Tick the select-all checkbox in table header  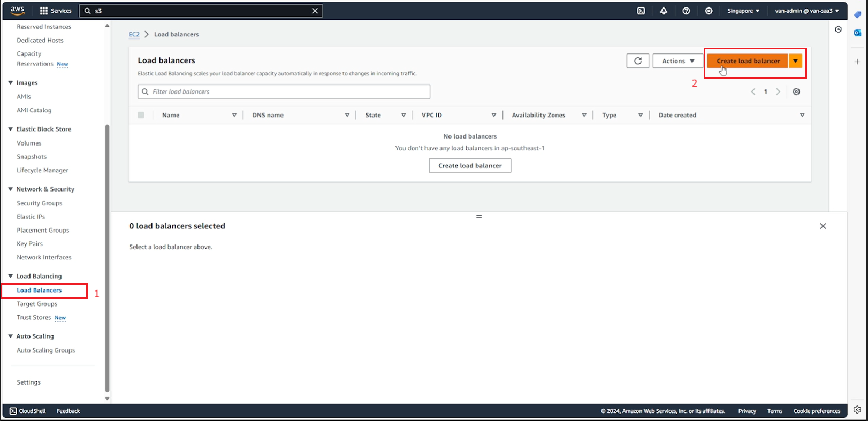tap(141, 115)
